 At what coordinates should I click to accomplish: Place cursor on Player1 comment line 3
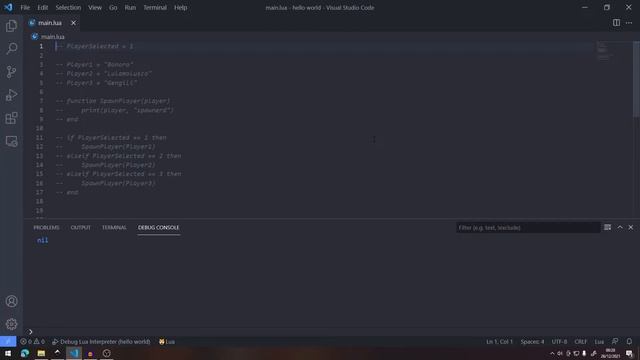click(x=95, y=64)
